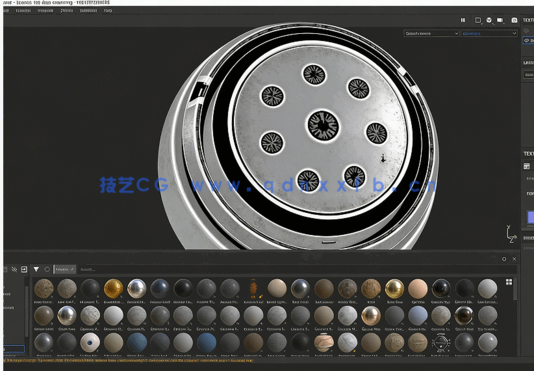The image size is (534, 371).
Task: Click the camera perspective icon in top toolbar
Action: pyautogui.click(x=489, y=20)
